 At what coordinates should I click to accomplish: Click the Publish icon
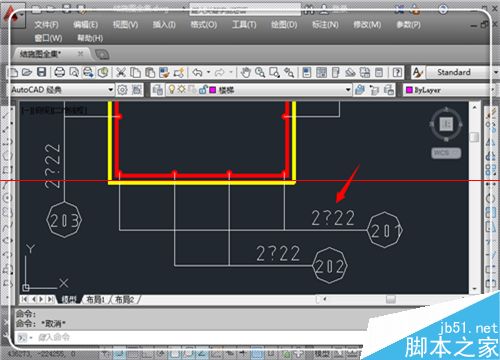tap(88, 72)
